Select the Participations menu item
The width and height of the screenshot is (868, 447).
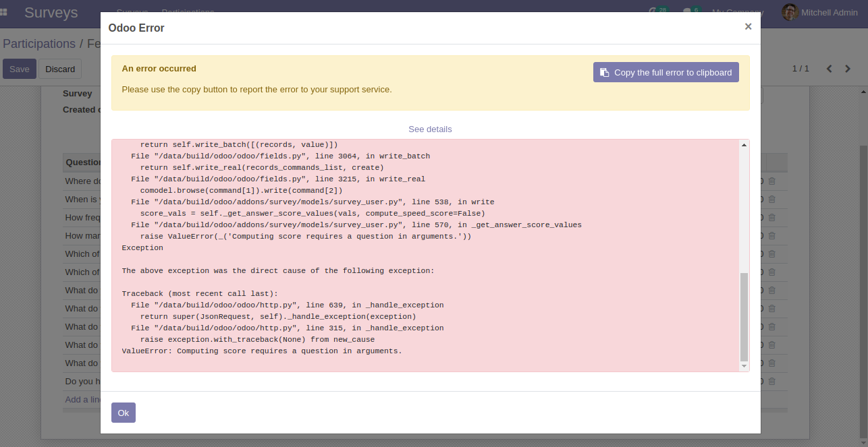pos(188,12)
